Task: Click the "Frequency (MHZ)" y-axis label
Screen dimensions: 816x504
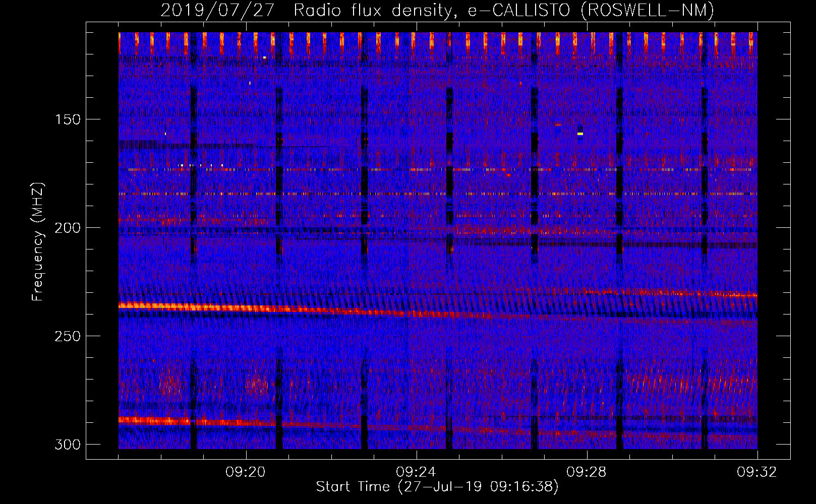Action: coord(38,242)
